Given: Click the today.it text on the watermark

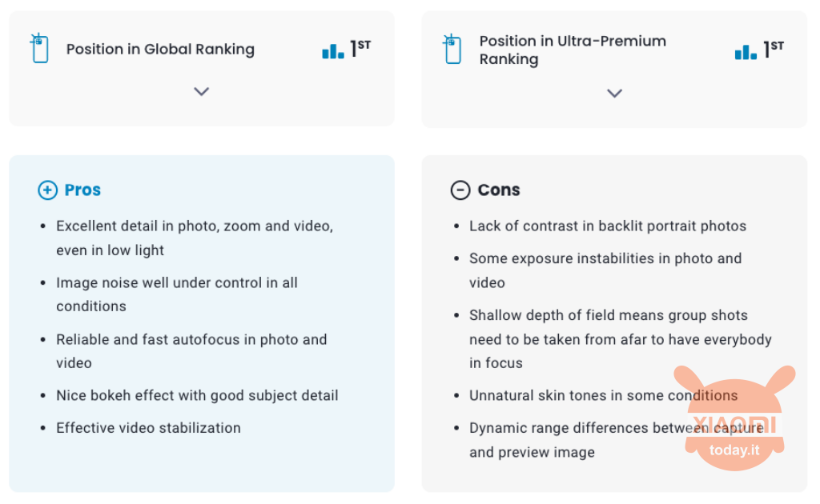Looking at the screenshot, I should click(734, 450).
